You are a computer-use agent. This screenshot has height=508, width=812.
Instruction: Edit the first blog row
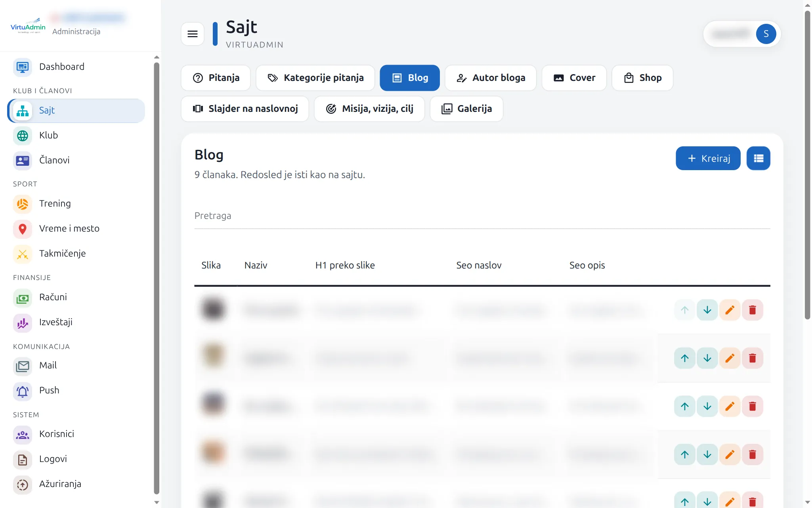(x=730, y=310)
